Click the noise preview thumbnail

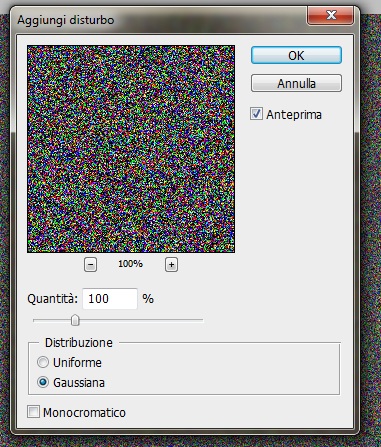point(131,149)
